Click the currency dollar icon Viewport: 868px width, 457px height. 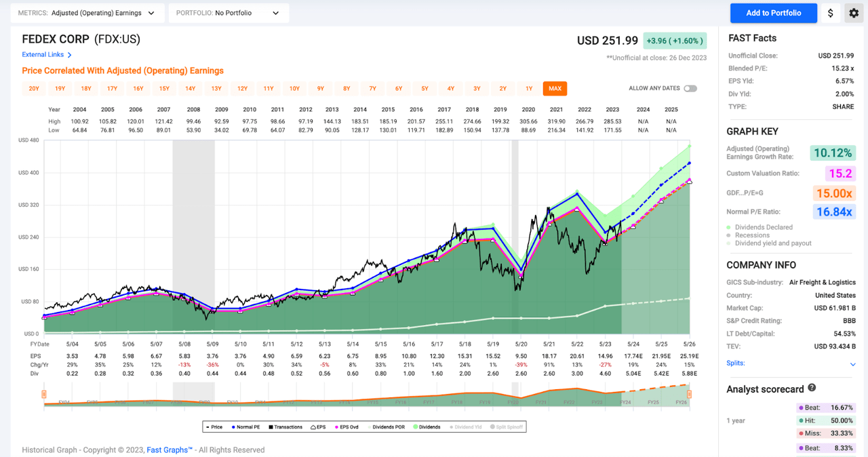click(x=830, y=13)
